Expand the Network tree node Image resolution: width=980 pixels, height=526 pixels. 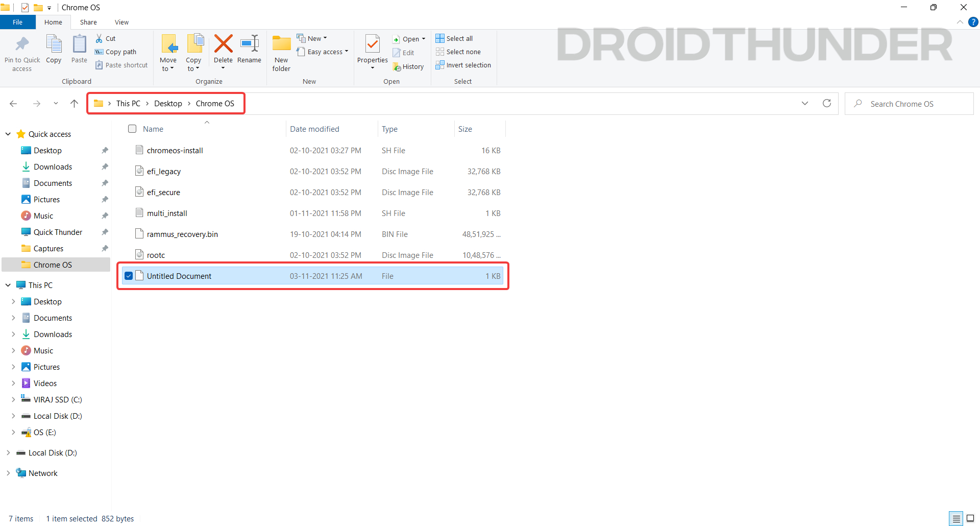tap(8, 473)
